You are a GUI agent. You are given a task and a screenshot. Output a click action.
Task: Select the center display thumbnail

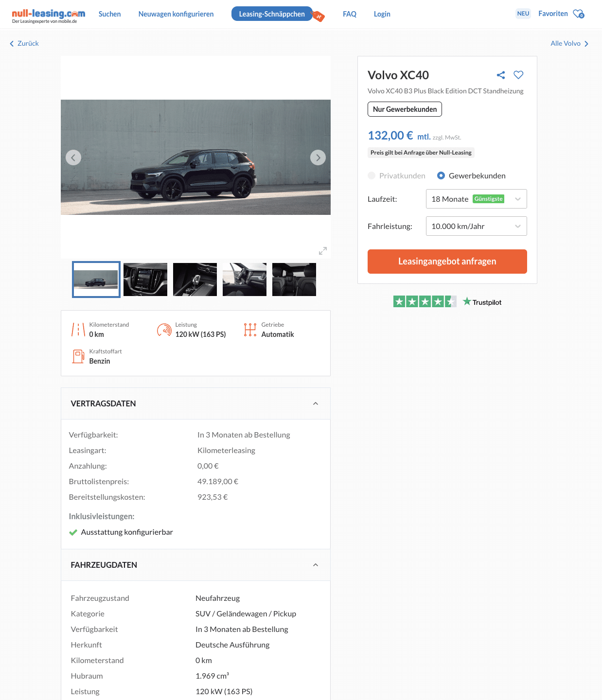145,280
